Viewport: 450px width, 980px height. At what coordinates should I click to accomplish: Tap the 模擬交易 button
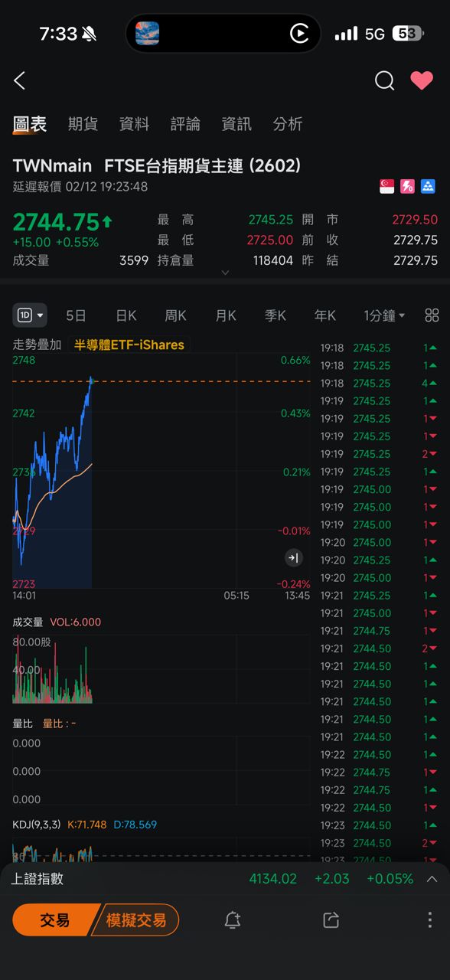click(136, 920)
